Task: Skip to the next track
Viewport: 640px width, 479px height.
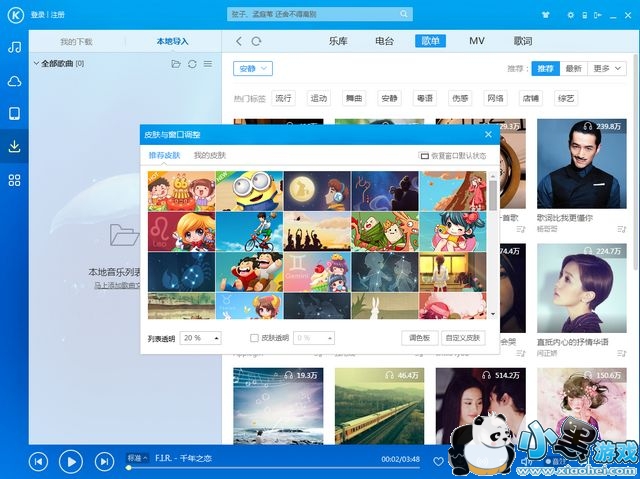Action: tap(104, 461)
